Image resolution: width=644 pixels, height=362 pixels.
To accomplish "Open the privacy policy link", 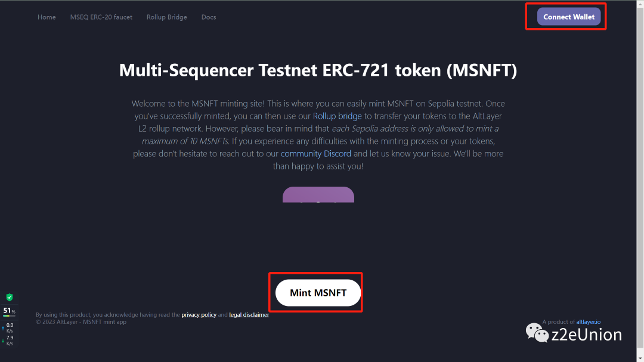I will (x=199, y=315).
